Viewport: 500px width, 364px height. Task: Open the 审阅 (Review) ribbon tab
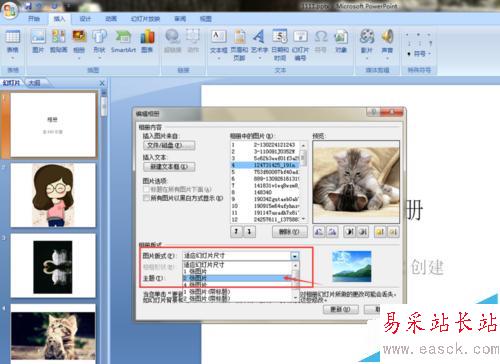coord(180,19)
